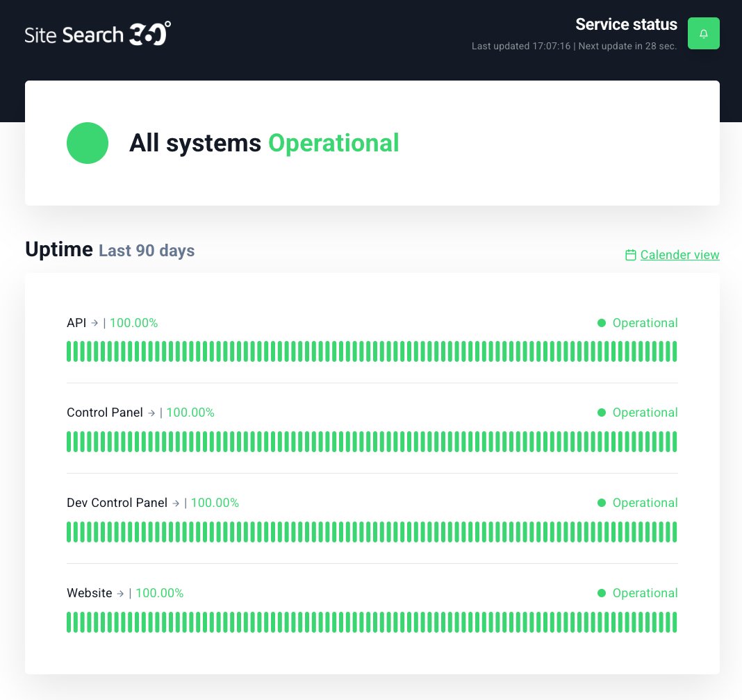This screenshot has height=700, width=742.
Task: Click the Website 100.00% uptime value
Action: click(x=160, y=593)
